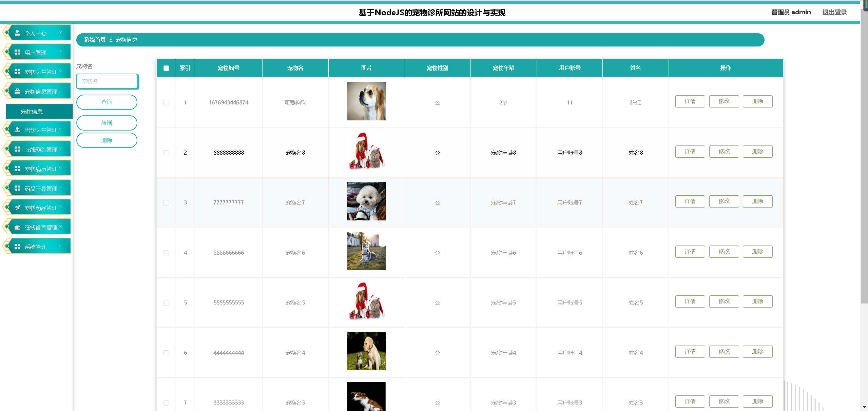Click the grid icon beside 系统管理
The height and width of the screenshot is (411, 868).
click(17, 247)
